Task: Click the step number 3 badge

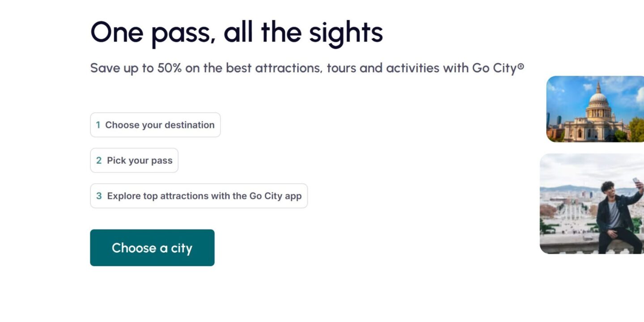Action: [x=99, y=196]
